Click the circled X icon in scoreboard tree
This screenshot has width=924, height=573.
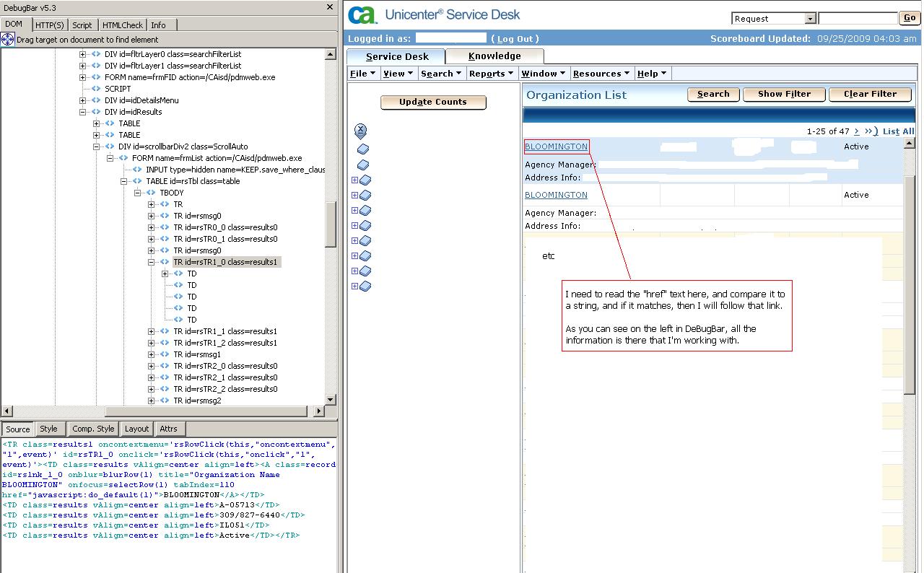tap(361, 131)
